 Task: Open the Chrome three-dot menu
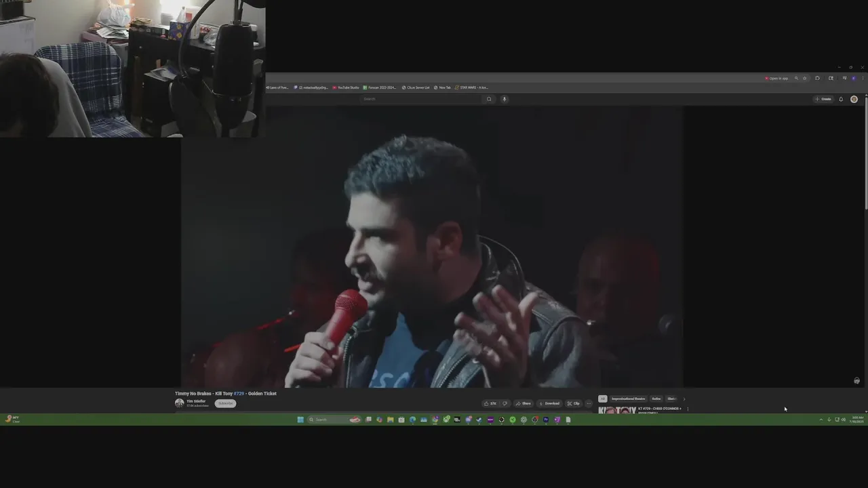863,78
